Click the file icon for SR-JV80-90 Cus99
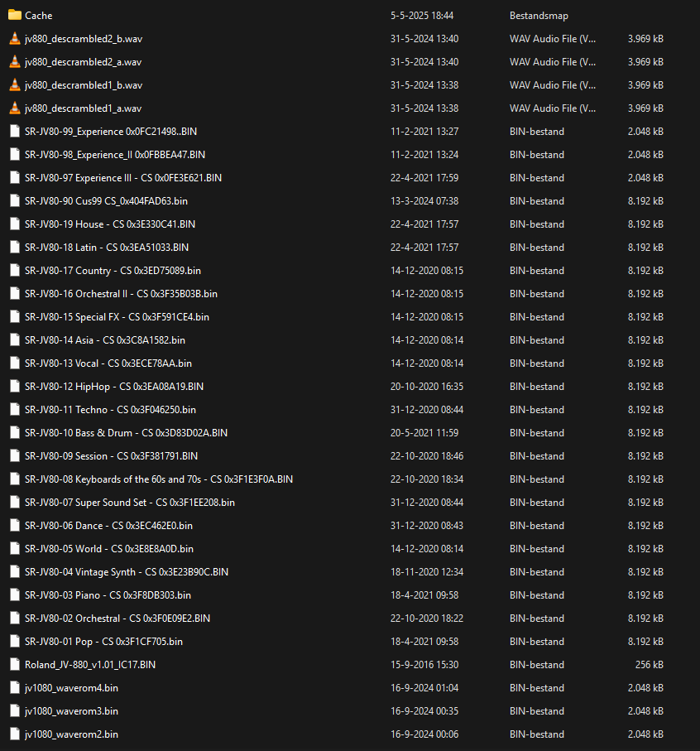This screenshot has height=751, width=700. [15, 201]
